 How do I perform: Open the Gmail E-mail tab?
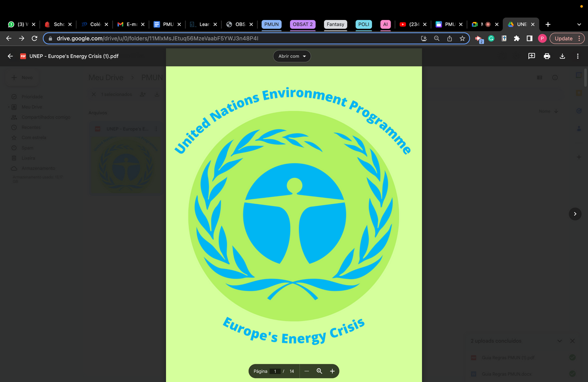131,24
